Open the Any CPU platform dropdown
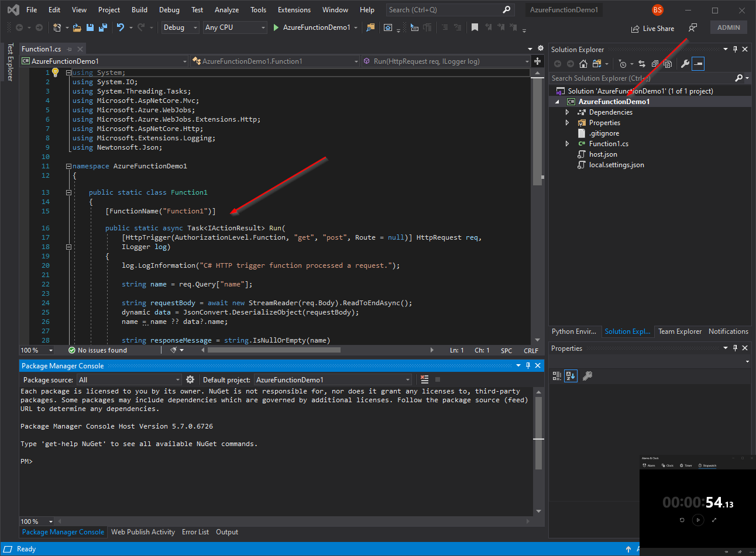 click(235, 27)
